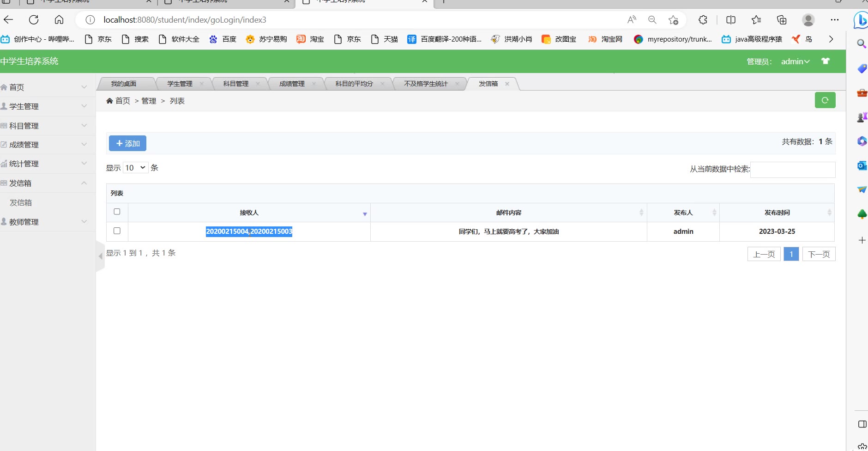This screenshot has width=868, height=451.
Task: Expand 教师管理 sidebar menu
Action: click(x=48, y=222)
